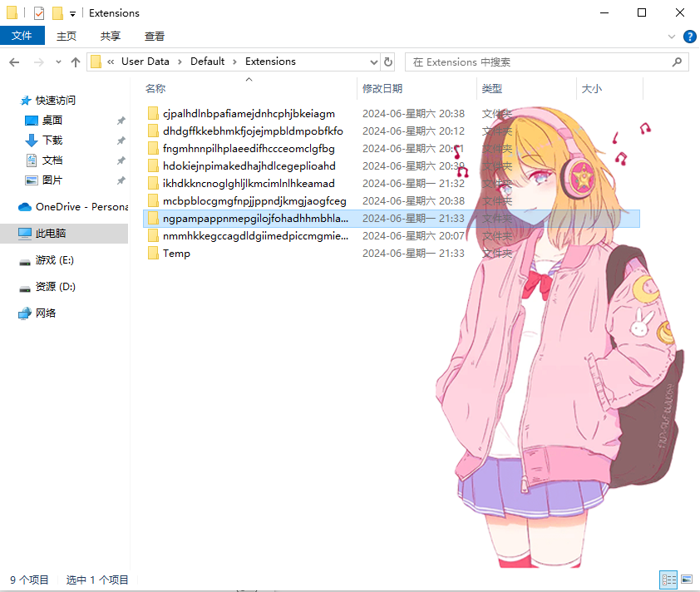Click the pin icon next to 下载
The width and height of the screenshot is (700, 592).
pyautogui.click(x=121, y=141)
